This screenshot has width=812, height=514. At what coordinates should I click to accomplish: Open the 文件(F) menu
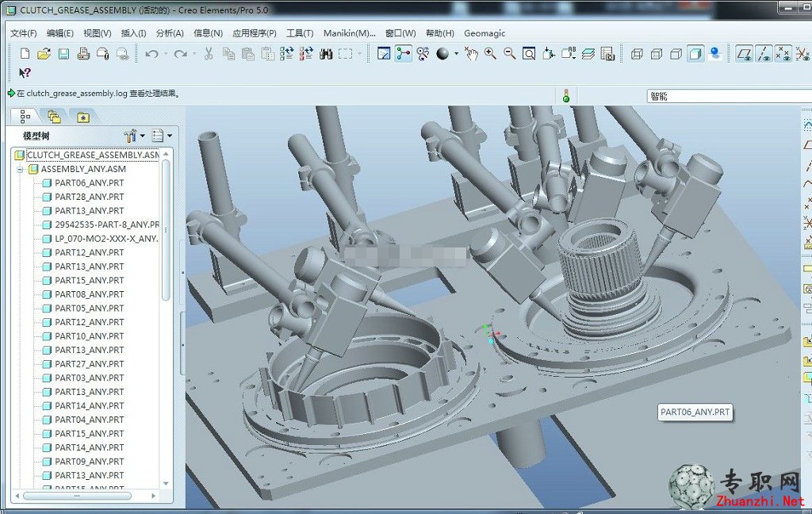23,33
